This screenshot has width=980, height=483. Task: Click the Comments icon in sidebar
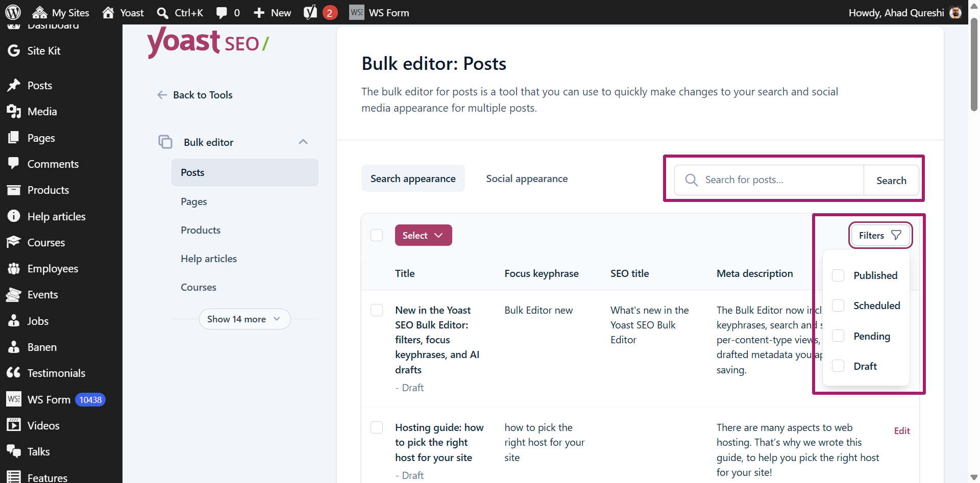pyautogui.click(x=14, y=164)
